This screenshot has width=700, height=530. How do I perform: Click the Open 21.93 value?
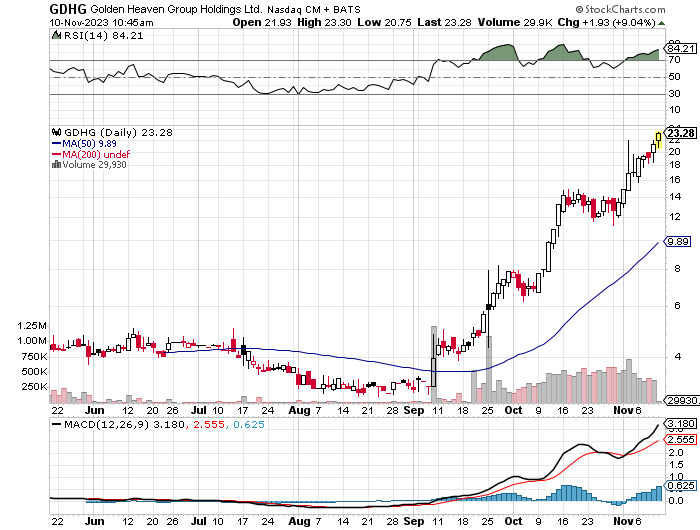coord(262,22)
